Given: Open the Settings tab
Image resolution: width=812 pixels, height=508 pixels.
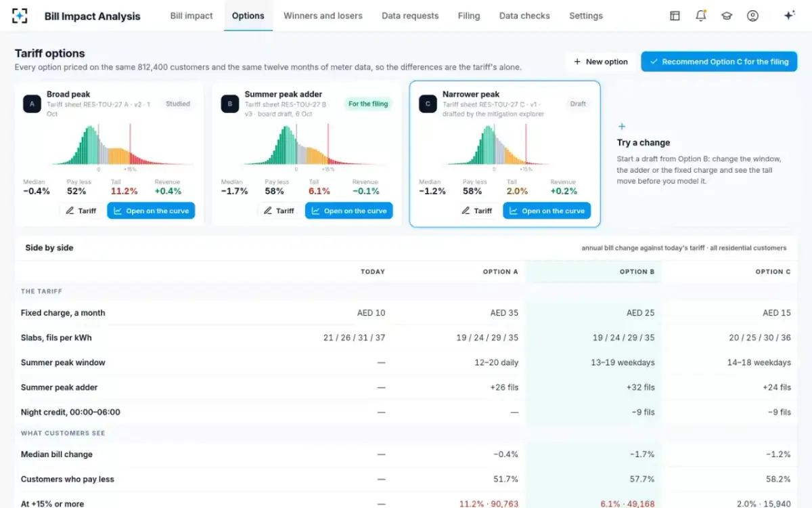Looking at the screenshot, I should point(586,16).
